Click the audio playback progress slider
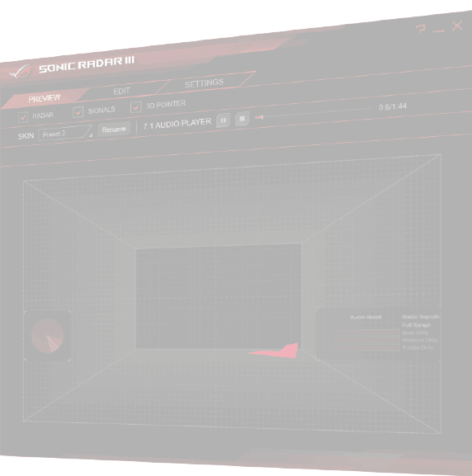Image resolution: width=472 pixels, height=476 pixels. [x=313, y=113]
